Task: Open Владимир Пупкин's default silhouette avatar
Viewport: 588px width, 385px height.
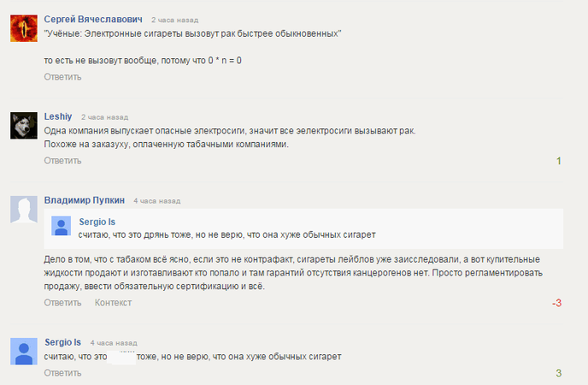Action: tap(24, 210)
